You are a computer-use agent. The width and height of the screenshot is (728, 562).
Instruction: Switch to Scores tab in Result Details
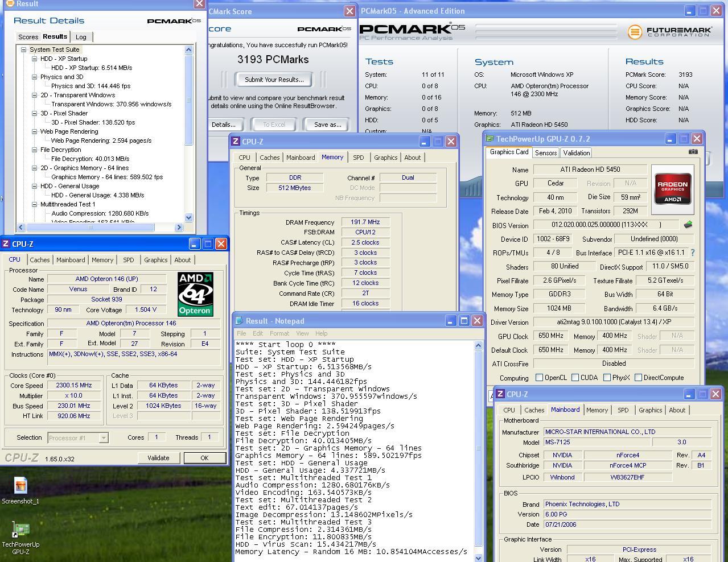(x=28, y=37)
